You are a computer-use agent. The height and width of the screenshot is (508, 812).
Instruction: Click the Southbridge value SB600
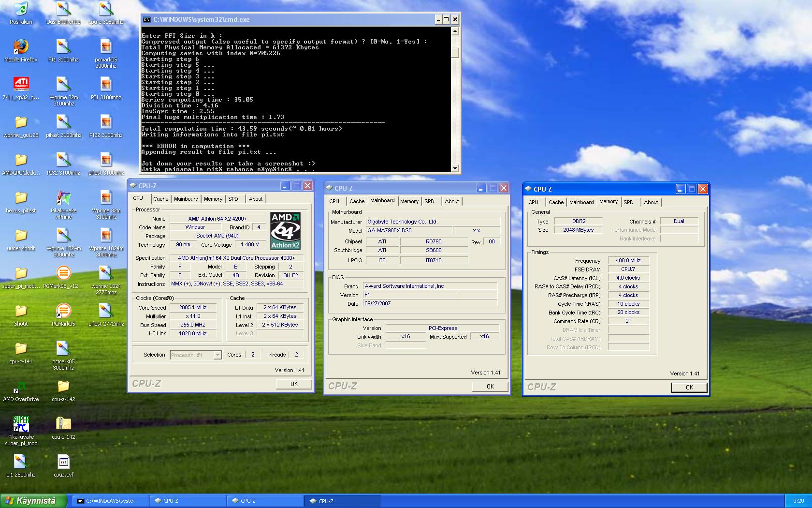(x=434, y=250)
